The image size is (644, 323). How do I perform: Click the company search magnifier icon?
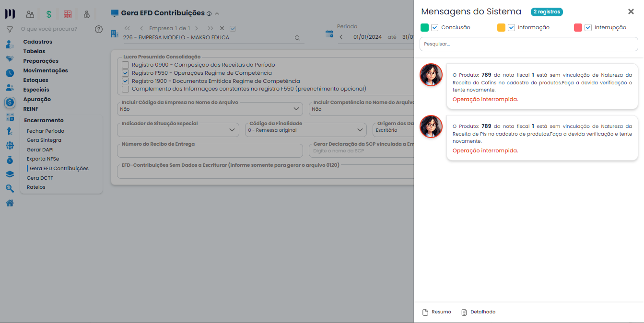(x=297, y=38)
